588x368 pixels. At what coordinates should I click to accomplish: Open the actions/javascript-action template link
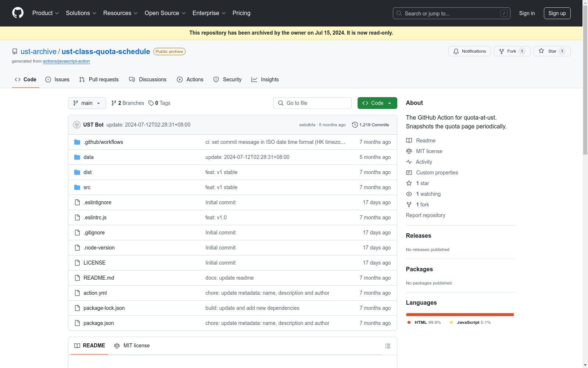point(67,61)
